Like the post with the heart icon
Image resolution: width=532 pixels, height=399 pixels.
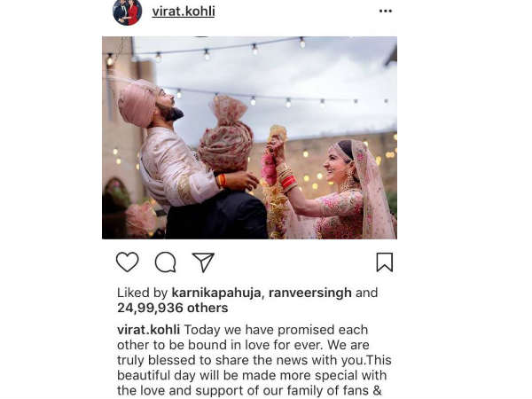click(127, 262)
